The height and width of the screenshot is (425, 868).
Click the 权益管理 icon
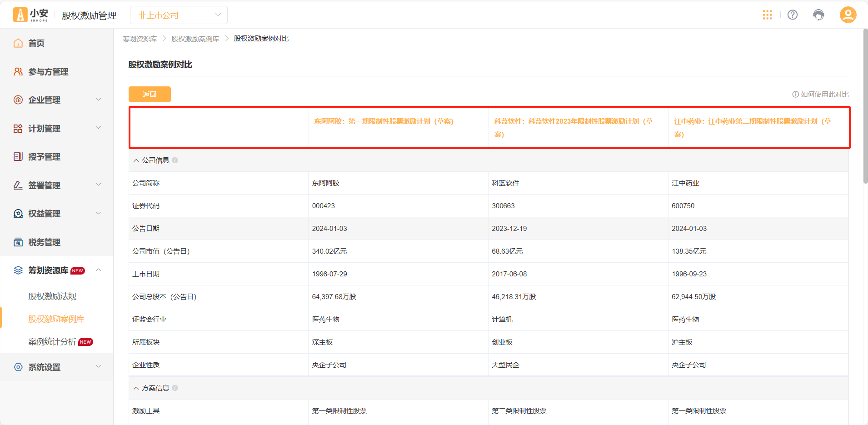(x=18, y=214)
